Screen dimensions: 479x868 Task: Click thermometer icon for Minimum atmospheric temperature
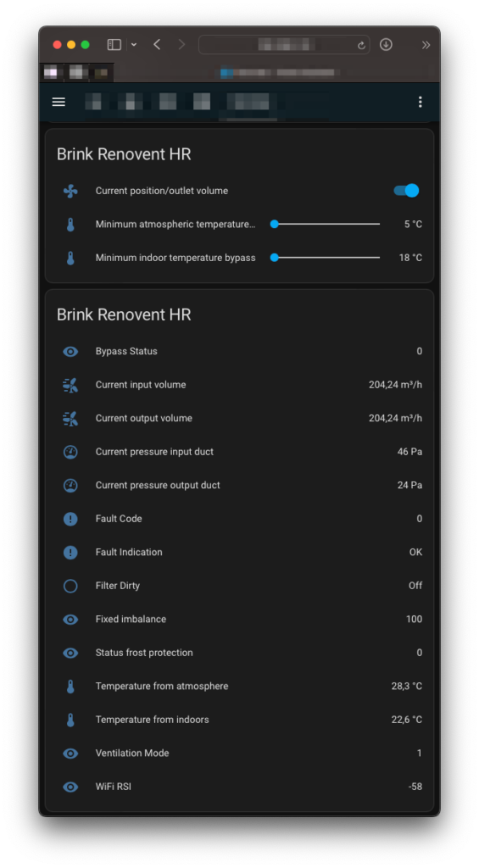[x=70, y=224]
